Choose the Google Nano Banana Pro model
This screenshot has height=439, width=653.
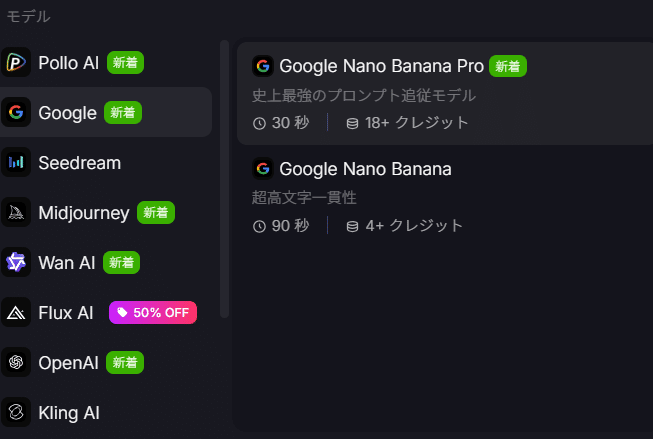[382, 66]
